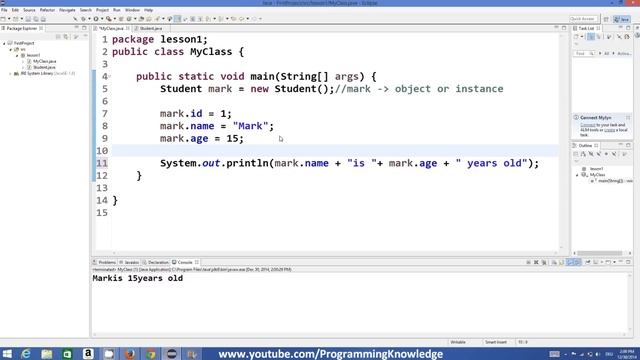Screen dimensions: 640x360
Task: Click the New toolbar icon
Action: [x=3, y=19]
